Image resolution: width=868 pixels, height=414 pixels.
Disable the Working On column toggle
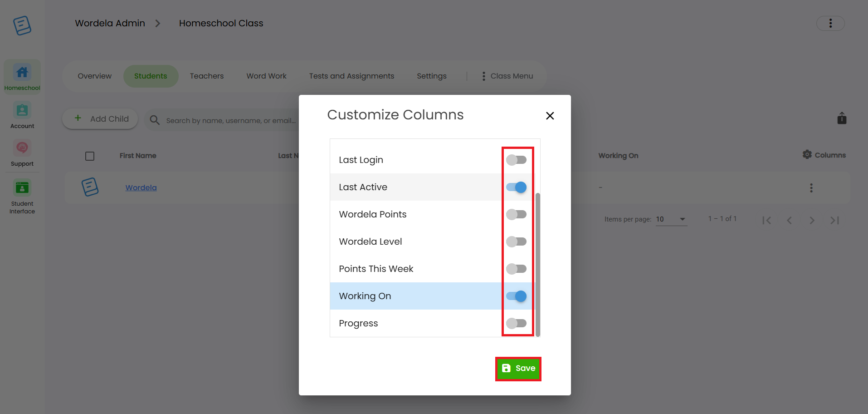pyautogui.click(x=517, y=296)
